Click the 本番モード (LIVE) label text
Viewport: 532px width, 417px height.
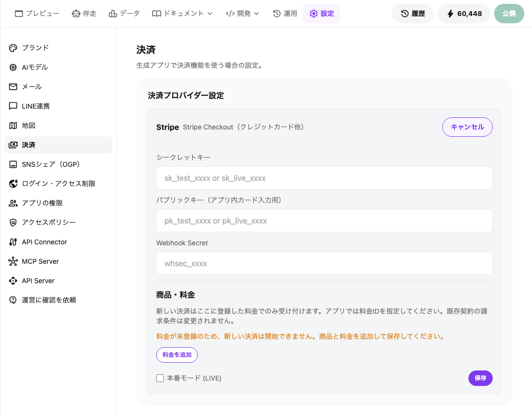(x=194, y=378)
